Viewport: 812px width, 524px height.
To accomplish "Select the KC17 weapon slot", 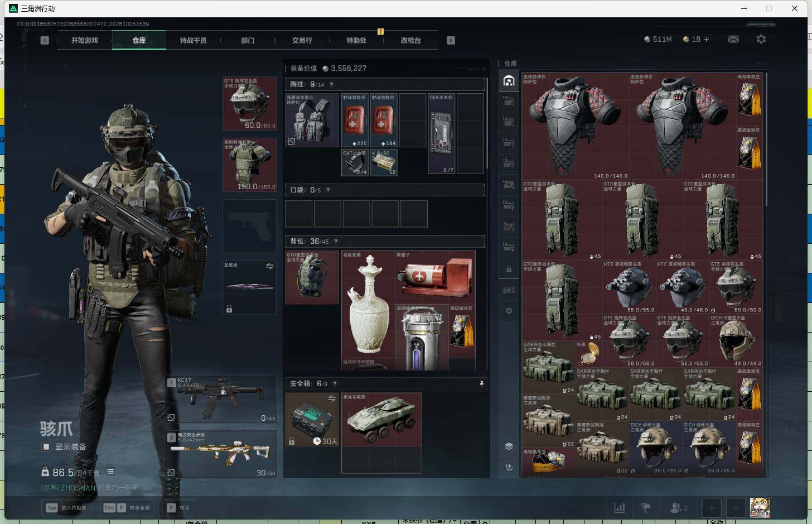I will click(x=221, y=399).
